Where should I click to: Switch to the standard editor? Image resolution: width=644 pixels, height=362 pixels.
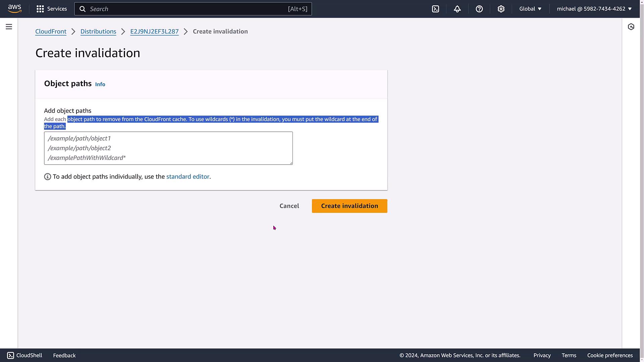[x=187, y=177]
